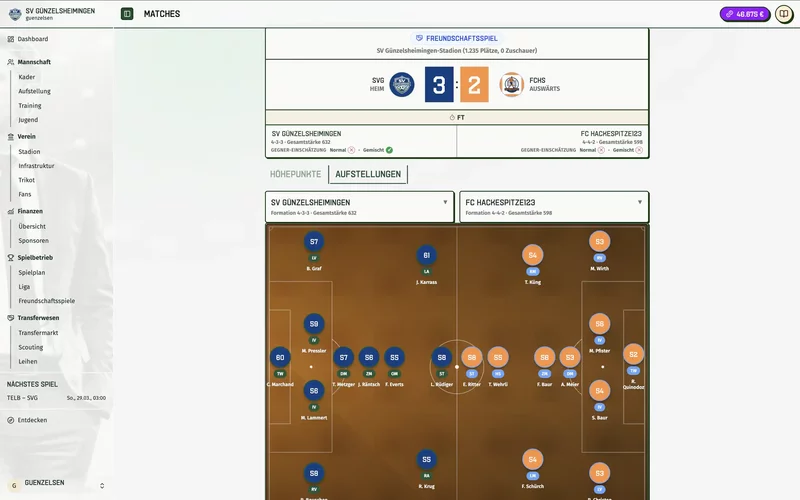Screen dimensions: 800x500
Task: Click red Normal indicator for home team
Action: click(351, 150)
